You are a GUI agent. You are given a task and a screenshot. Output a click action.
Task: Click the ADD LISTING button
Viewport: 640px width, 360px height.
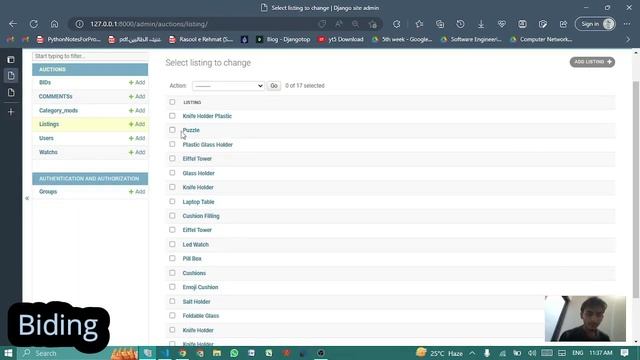click(592, 62)
